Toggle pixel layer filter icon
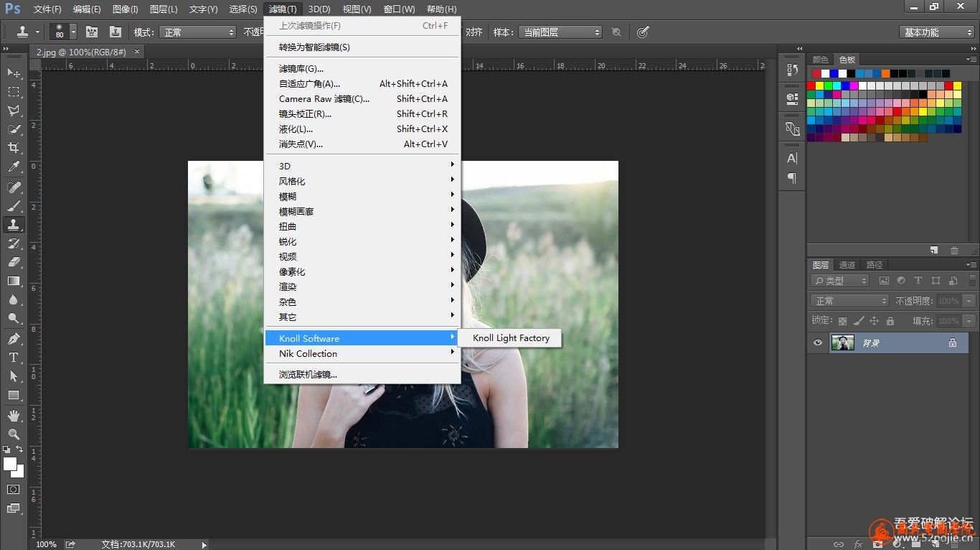Image resolution: width=980 pixels, height=550 pixels. pos(884,281)
